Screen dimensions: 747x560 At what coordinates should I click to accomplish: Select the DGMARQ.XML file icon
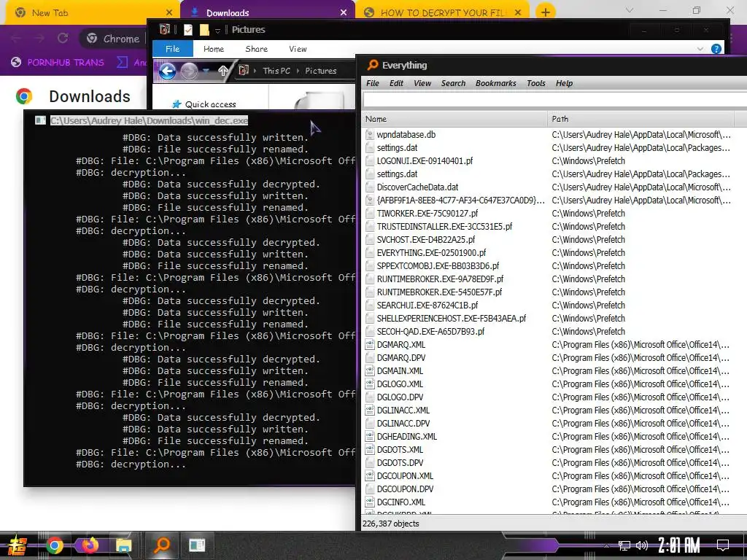[370, 345]
